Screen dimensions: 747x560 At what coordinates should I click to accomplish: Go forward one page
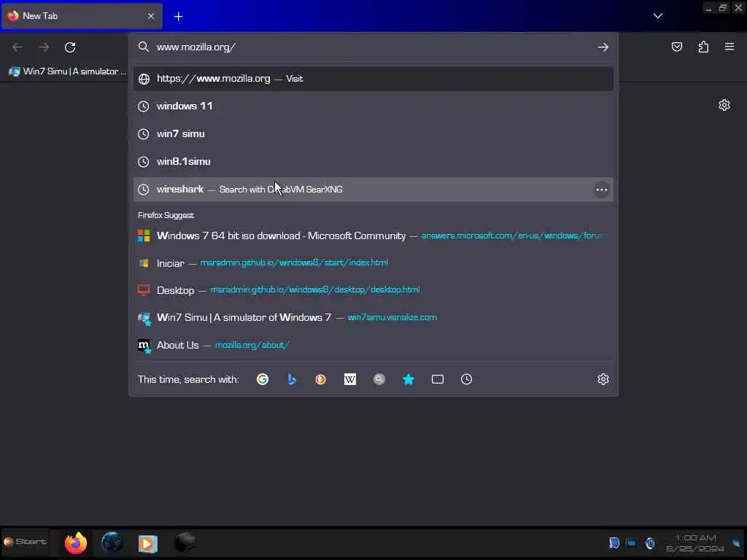(x=44, y=47)
